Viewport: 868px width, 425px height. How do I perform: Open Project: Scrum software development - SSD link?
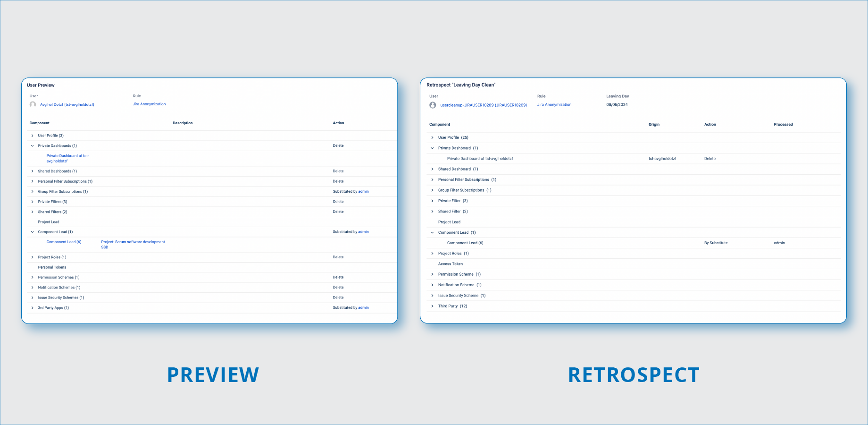pyautogui.click(x=134, y=245)
